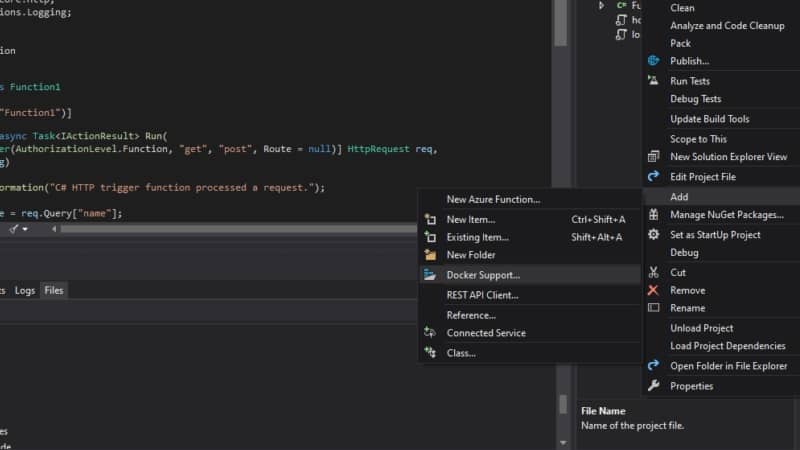The width and height of the screenshot is (800, 450).
Task: Click the New Item icon in submenu
Action: tap(430, 219)
